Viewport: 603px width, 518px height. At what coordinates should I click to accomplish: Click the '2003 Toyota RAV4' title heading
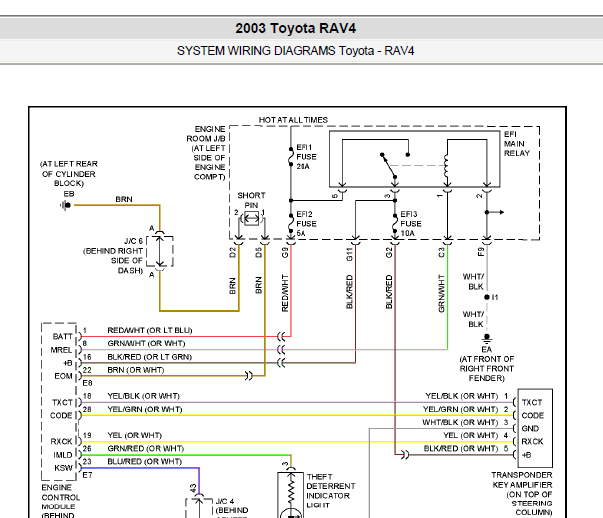295,28
